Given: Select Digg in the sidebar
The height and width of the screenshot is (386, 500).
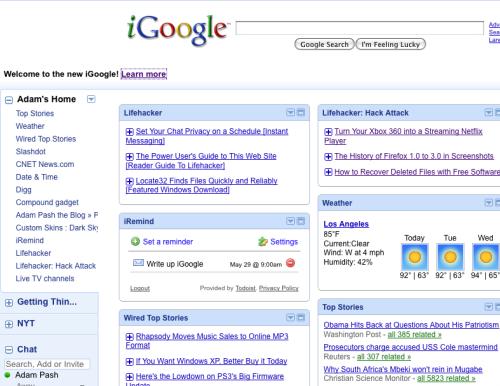Looking at the screenshot, I should [23, 190].
